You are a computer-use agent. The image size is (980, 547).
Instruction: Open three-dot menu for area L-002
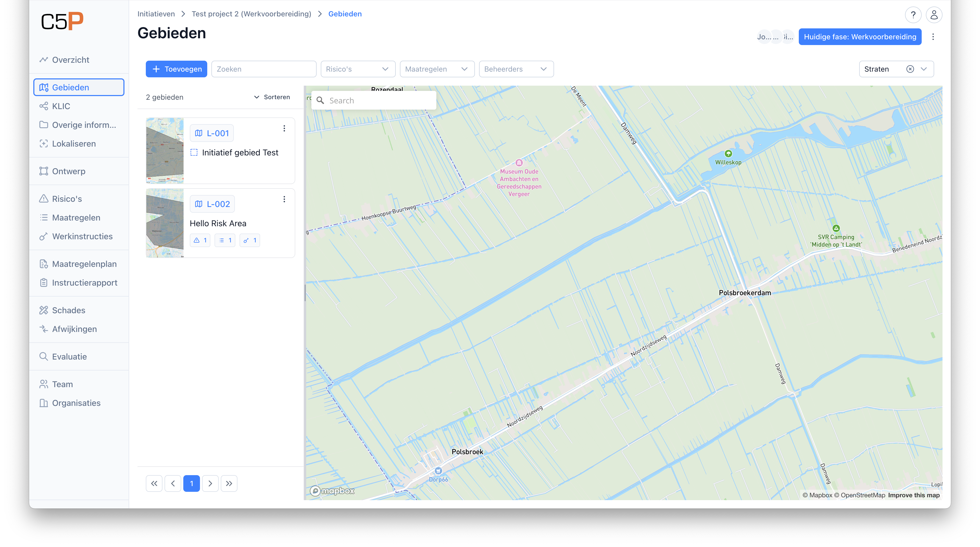[284, 199]
